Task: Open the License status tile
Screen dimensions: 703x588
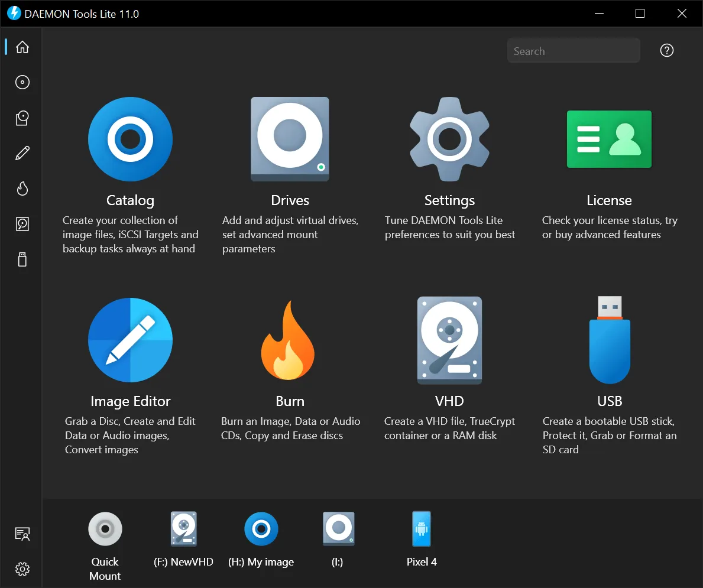Action: (609, 139)
